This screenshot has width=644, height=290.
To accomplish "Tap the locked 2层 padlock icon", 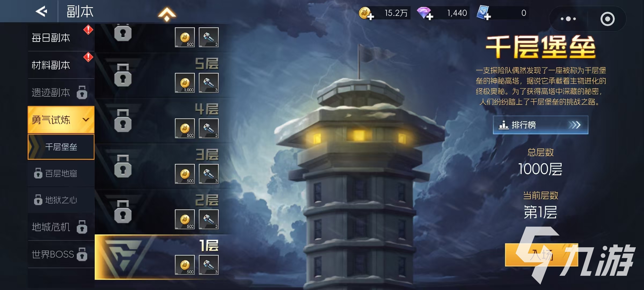I will [x=123, y=212].
